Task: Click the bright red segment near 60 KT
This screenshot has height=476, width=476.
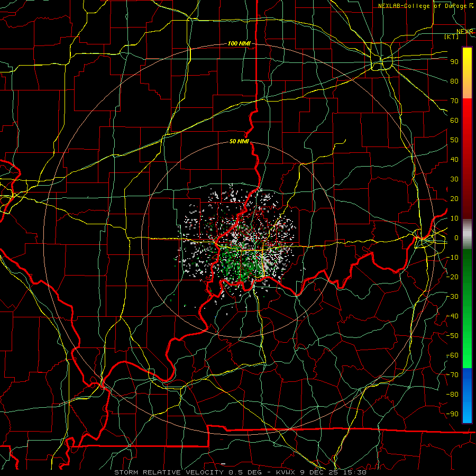Action: click(x=467, y=115)
